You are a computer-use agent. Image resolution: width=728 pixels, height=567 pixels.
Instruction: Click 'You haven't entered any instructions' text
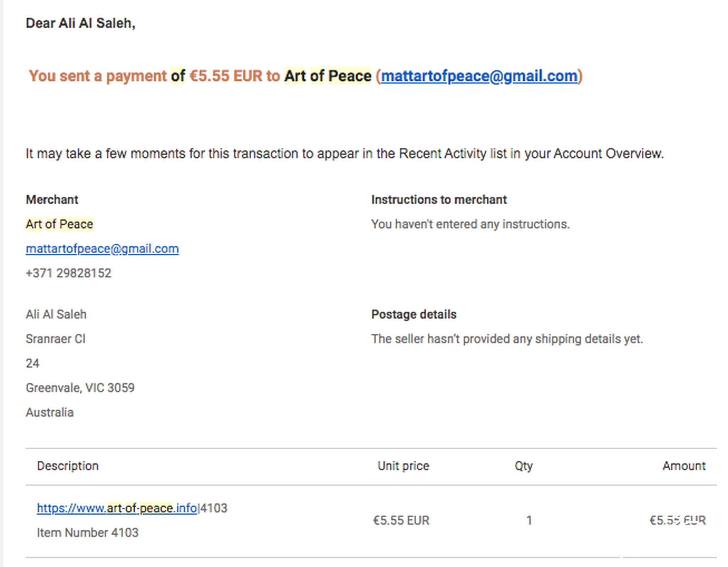470,224
